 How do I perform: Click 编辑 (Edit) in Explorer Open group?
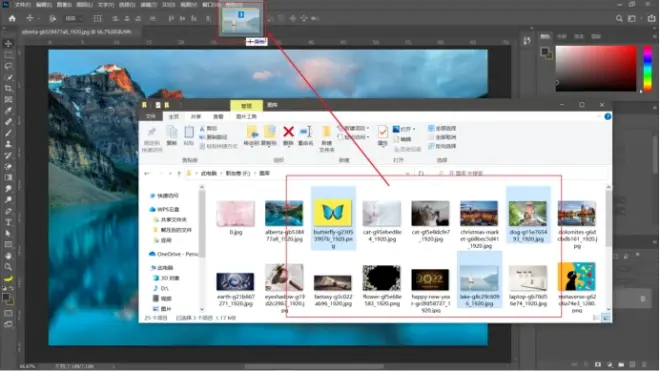pyautogui.click(x=402, y=139)
